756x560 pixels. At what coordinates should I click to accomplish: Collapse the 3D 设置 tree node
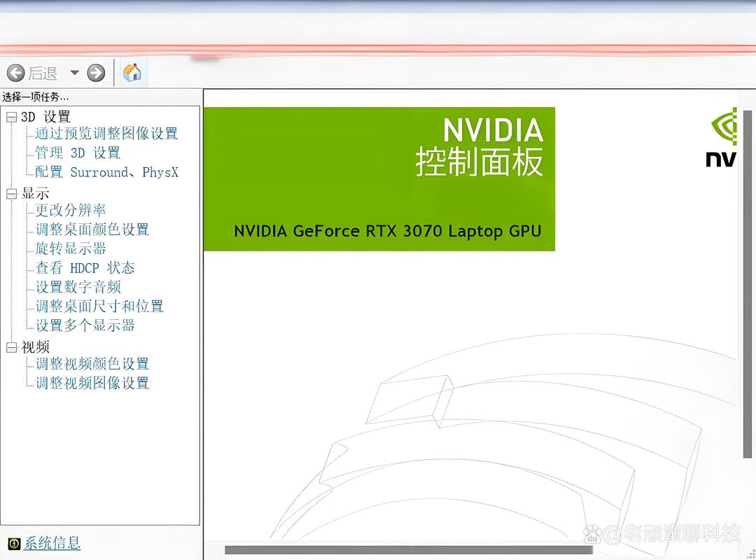click(x=11, y=117)
